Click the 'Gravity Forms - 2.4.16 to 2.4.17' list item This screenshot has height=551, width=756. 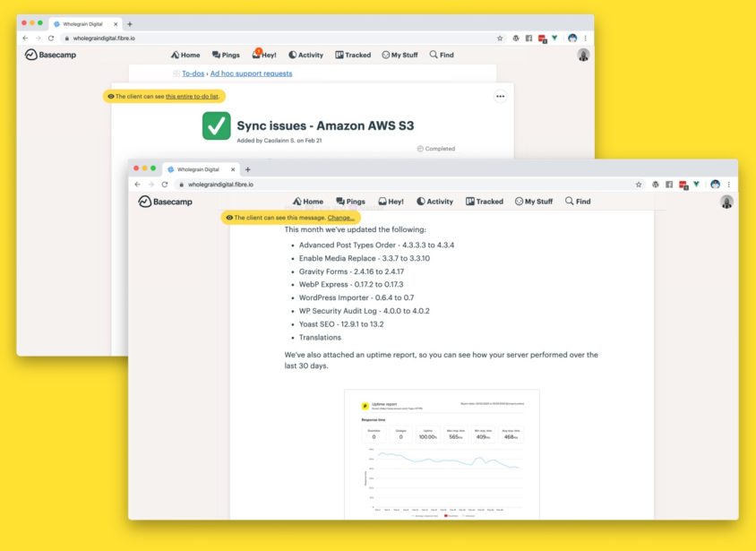[351, 271]
